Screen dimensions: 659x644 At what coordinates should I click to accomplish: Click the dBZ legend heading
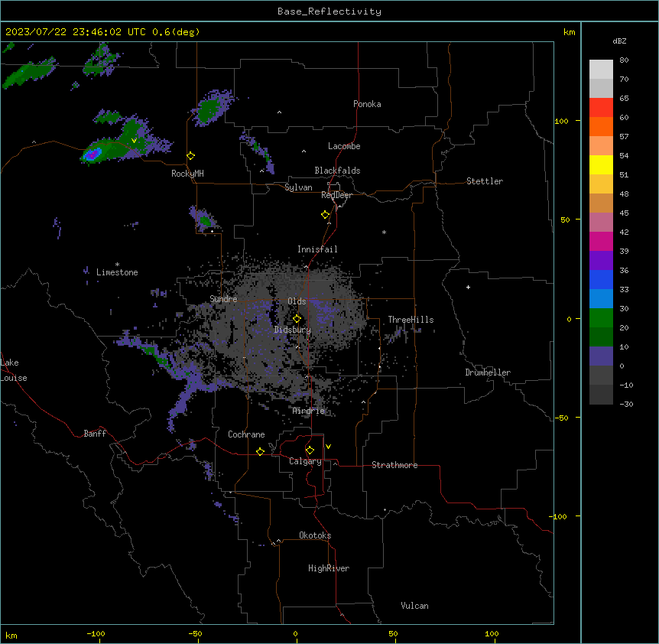point(619,41)
